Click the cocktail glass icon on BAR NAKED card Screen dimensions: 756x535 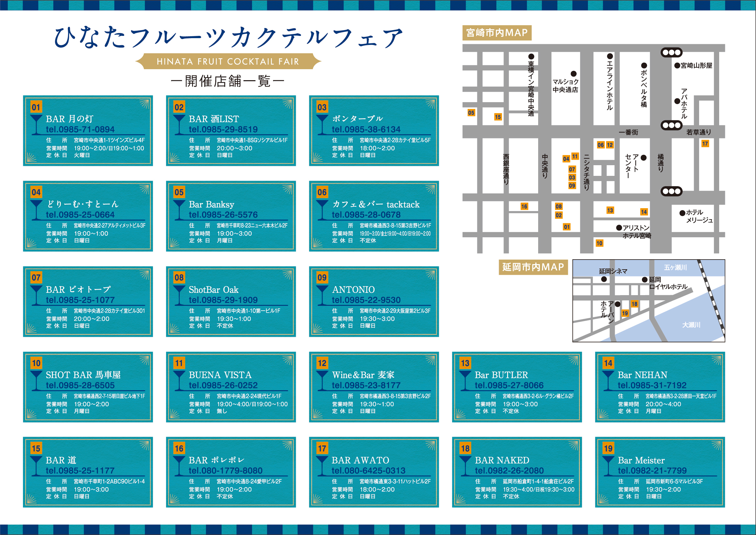click(x=465, y=466)
